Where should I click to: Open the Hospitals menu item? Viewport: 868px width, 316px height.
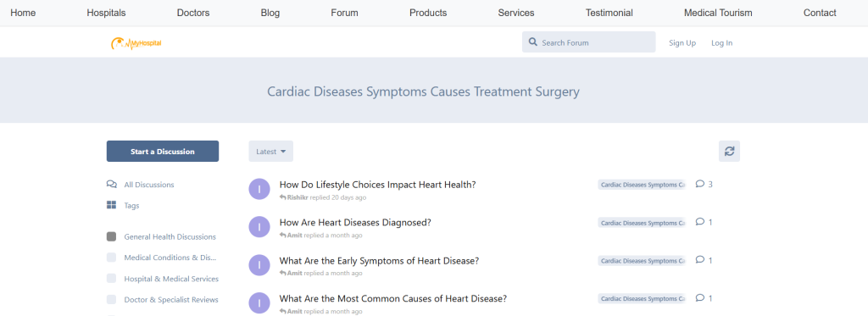(106, 13)
